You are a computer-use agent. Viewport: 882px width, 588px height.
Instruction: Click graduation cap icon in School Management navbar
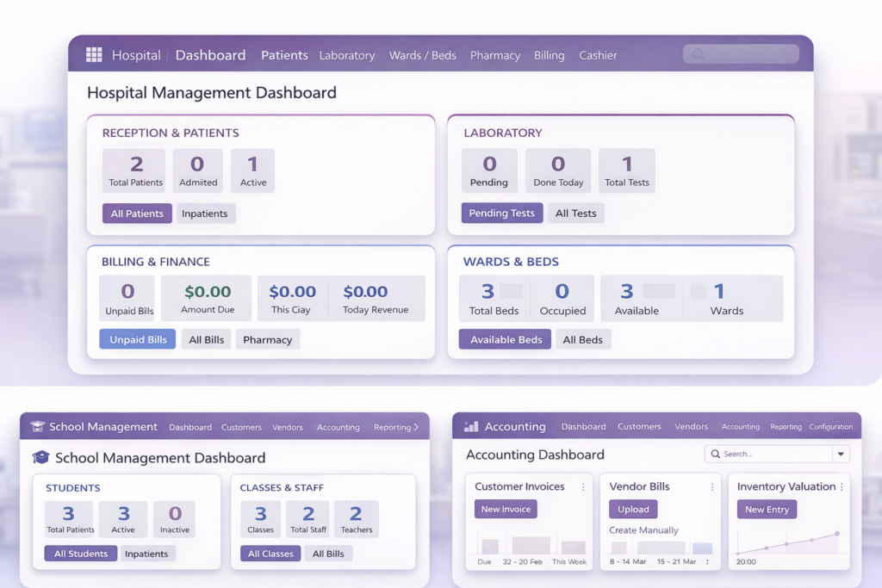38,426
